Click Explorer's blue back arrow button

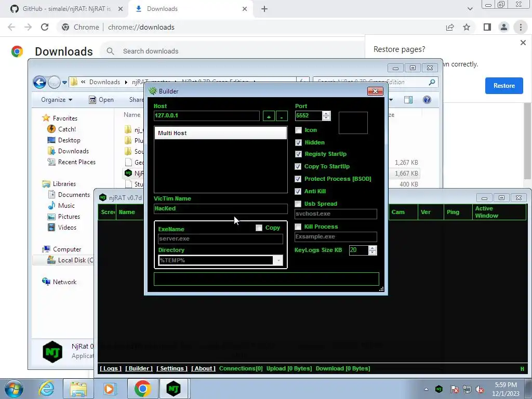(39, 82)
